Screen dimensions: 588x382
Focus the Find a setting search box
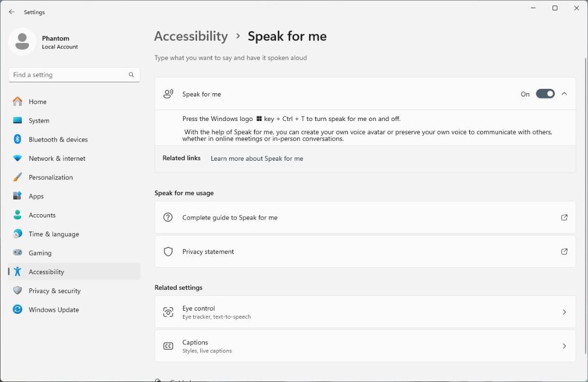coord(74,75)
